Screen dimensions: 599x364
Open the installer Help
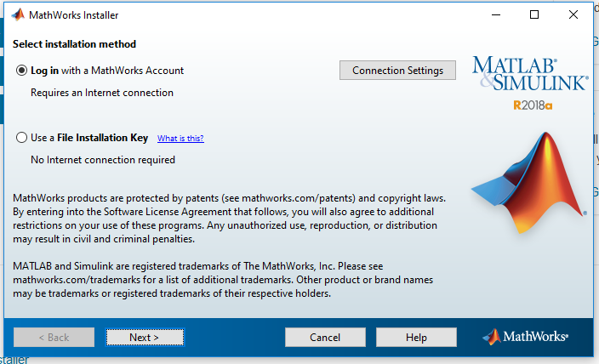point(416,338)
